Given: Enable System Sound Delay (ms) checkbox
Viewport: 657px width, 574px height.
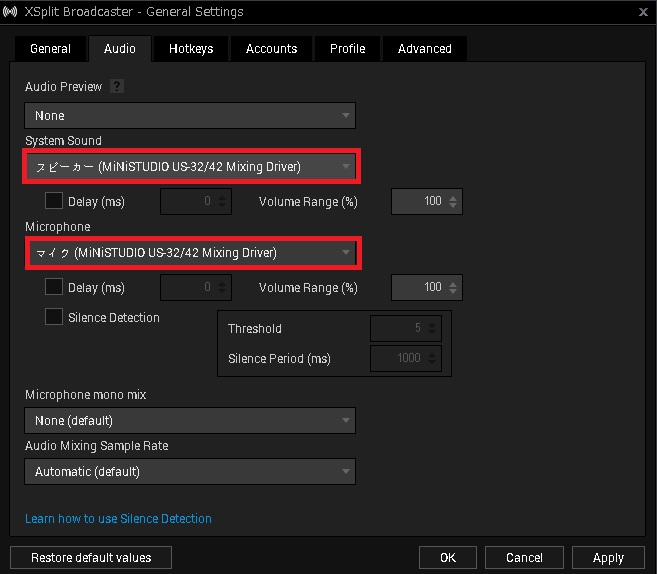Looking at the screenshot, I should pyautogui.click(x=54, y=201).
